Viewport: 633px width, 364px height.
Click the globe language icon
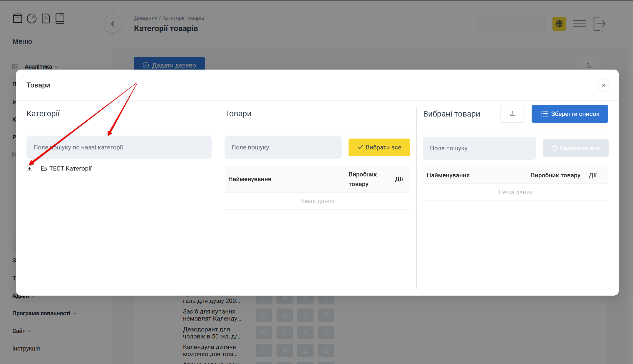559,24
